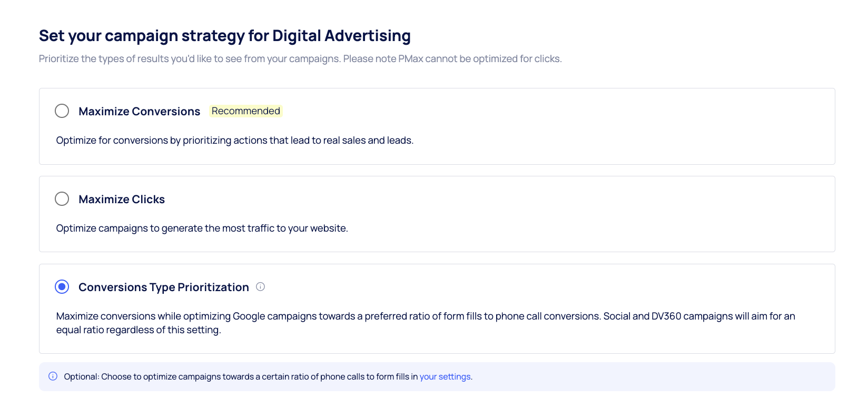Screen dimensions: 868x418
Task: Click the info icon in the Optional banner
Action: point(53,376)
